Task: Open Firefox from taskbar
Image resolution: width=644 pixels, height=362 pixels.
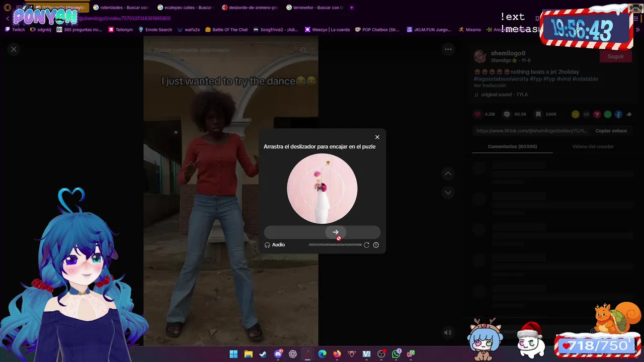Action: [x=337, y=354]
